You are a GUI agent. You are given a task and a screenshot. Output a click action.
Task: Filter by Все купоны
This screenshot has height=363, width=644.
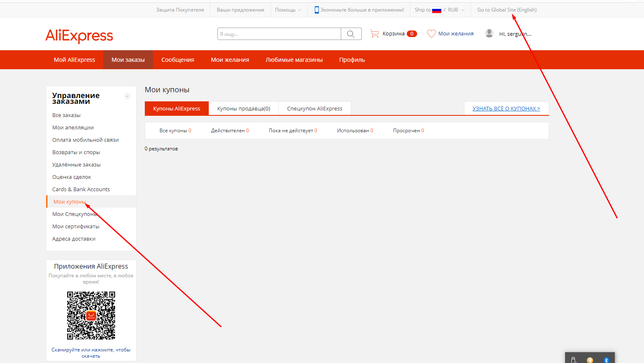(x=175, y=131)
